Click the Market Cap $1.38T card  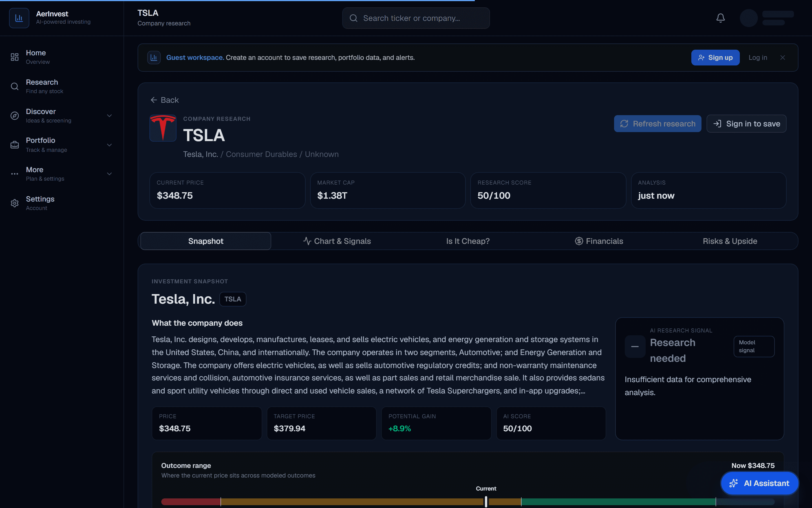(x=388, y=190)
